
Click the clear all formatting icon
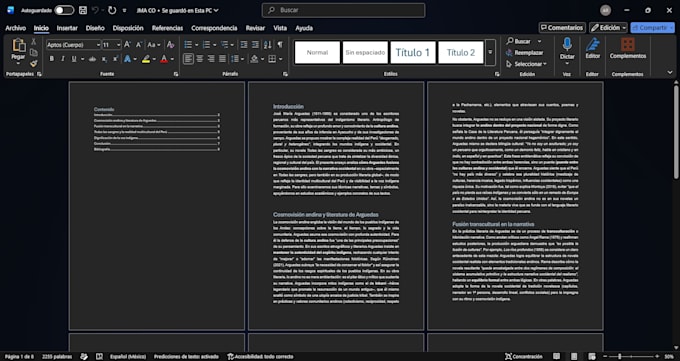[x=170, y=45]
